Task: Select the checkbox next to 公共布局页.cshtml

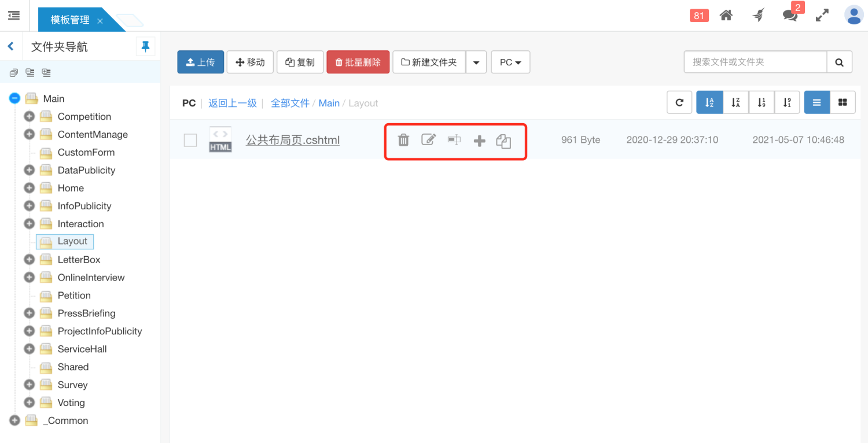Action: point(190,139)
